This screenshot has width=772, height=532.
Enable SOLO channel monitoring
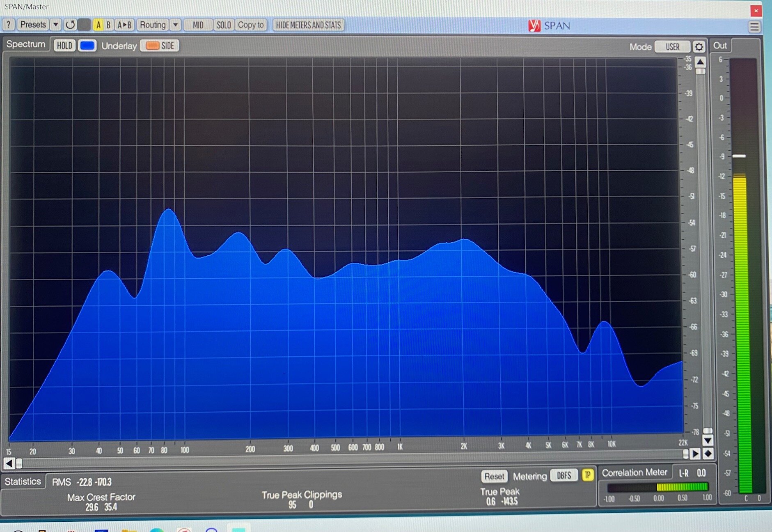pyautogui.click(x=224, y=25)
